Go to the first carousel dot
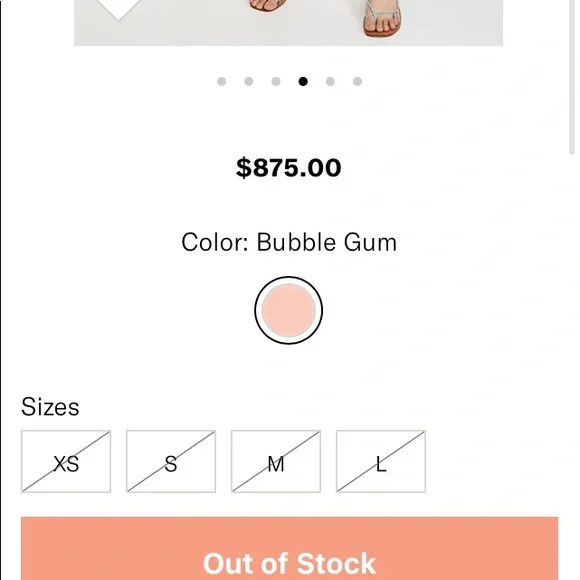This screenshot has width=580, height=580. pyautogui.click(x=222, y=81)
